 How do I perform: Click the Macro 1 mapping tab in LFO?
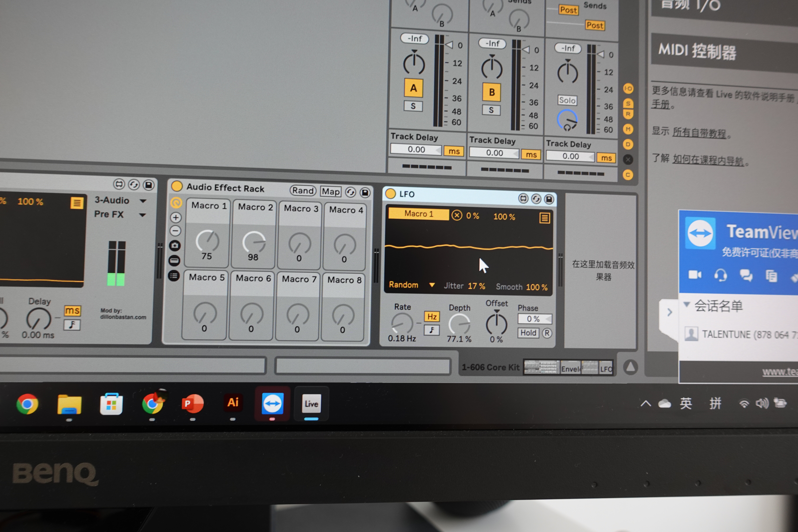click(418, 214)
